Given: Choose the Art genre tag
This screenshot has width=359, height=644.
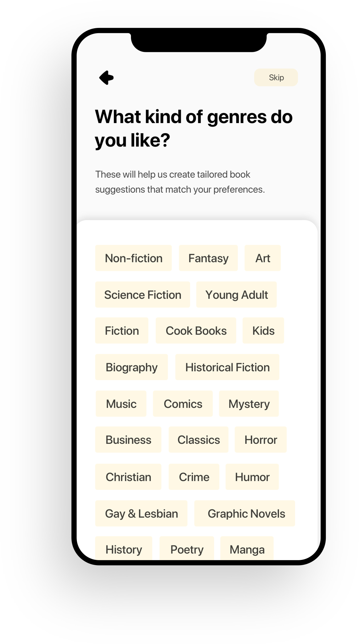Looking at the screenshot, I should [x=263, y=258].
